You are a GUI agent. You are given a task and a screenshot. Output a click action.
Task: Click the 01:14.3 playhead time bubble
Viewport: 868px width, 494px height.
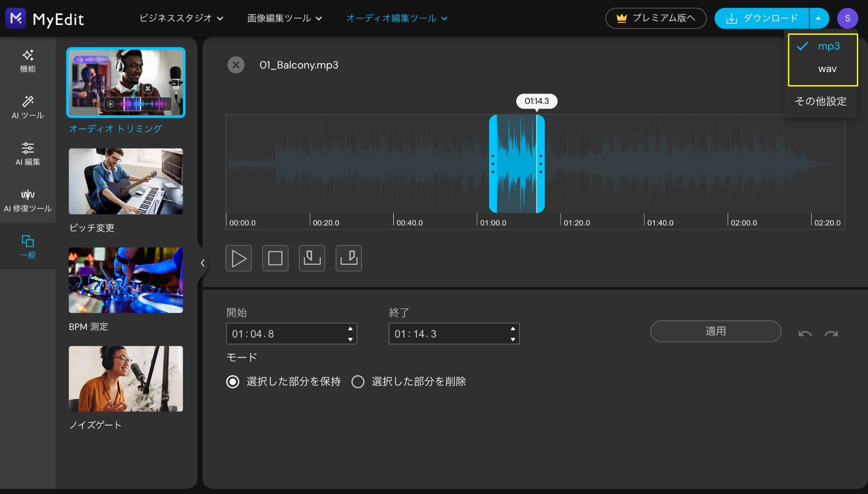pos(537,101)
